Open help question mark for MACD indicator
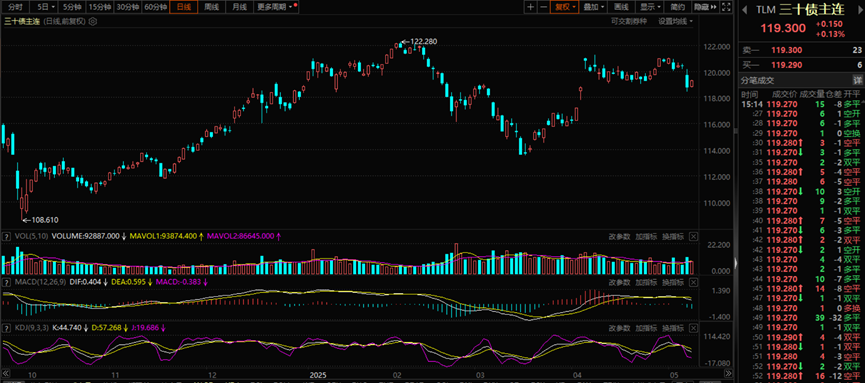 click(6, 282)
